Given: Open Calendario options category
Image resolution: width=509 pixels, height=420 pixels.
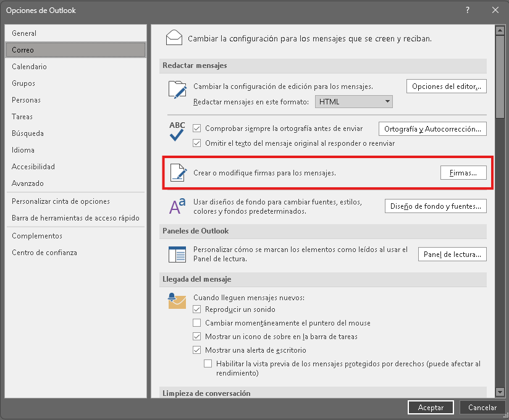Looking at the screenshot, I should [x=75, y=67].
